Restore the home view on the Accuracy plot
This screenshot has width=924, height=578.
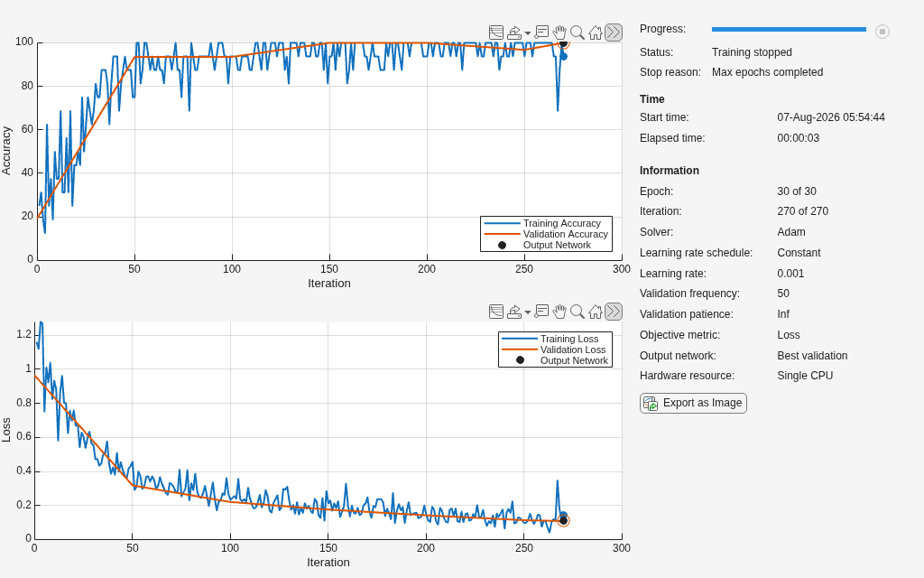[596, 33]
